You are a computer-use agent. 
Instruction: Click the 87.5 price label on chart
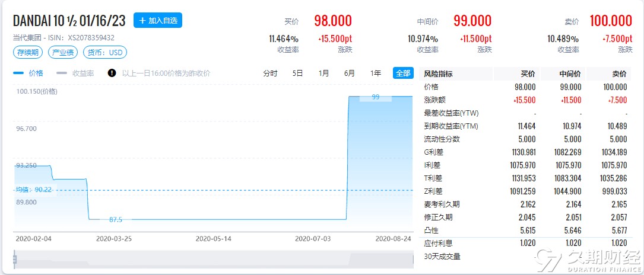[x=115, y=220]
